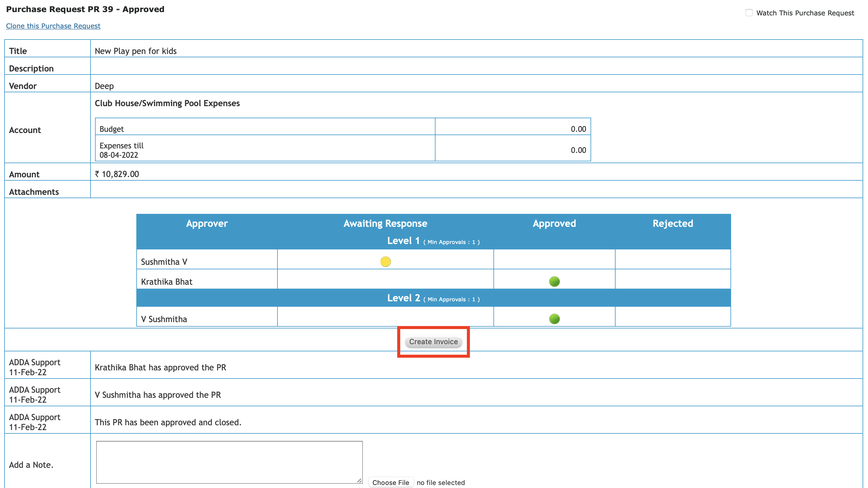Screen dimensions: 868x488
Task: Open the Club House/Swimming Pool Expenses account
Action: pos(167,103)
